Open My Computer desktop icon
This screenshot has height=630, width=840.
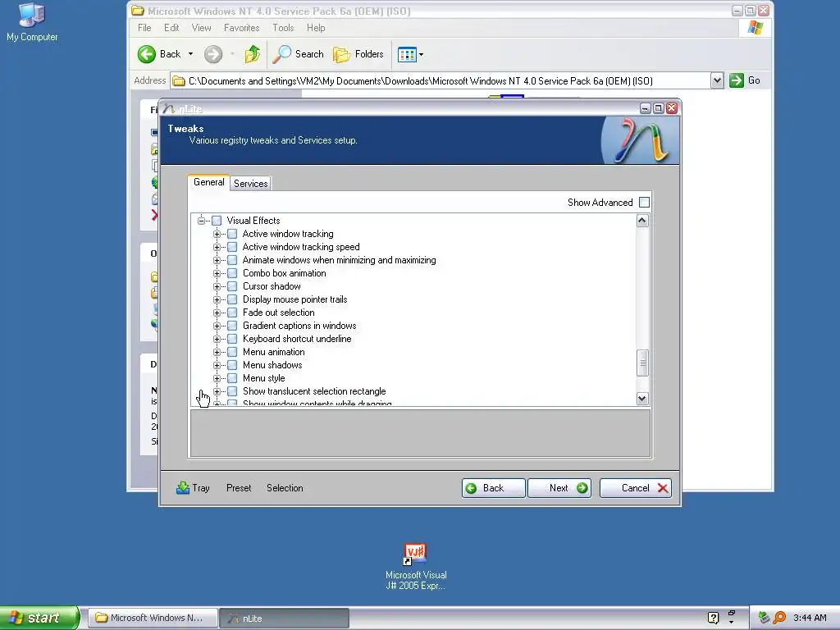coord(32,22)
